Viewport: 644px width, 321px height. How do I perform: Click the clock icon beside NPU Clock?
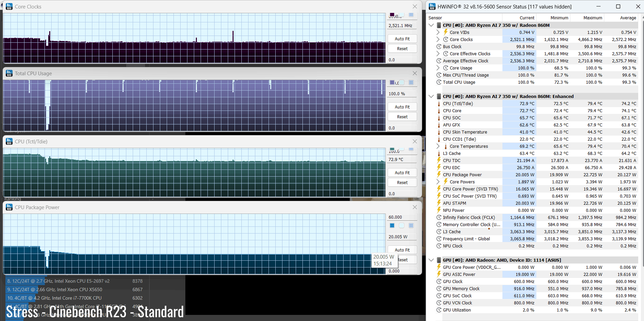439,246
